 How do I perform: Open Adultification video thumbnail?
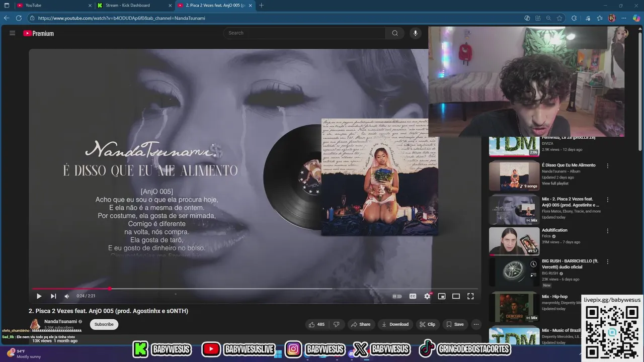(x=514, y=241)
